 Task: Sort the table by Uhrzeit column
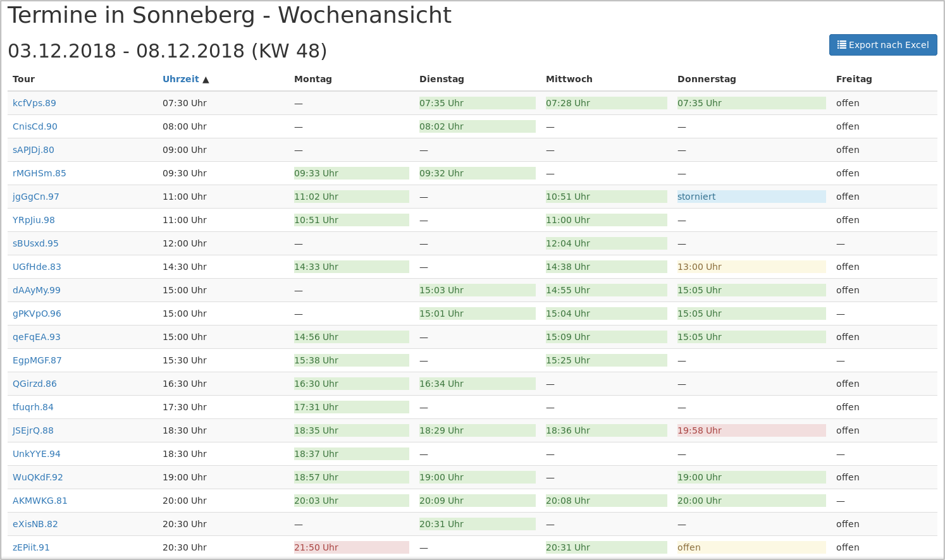180,78
